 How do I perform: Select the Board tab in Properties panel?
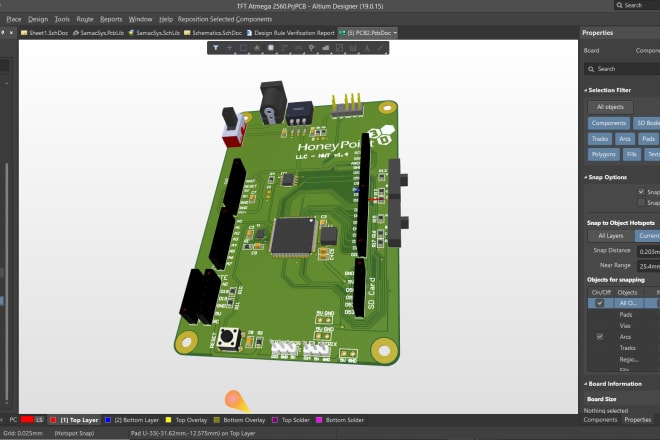pos(591,51)
